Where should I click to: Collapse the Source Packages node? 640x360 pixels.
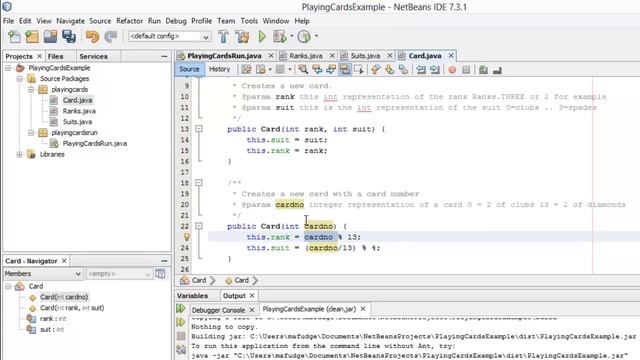[20, 78]
